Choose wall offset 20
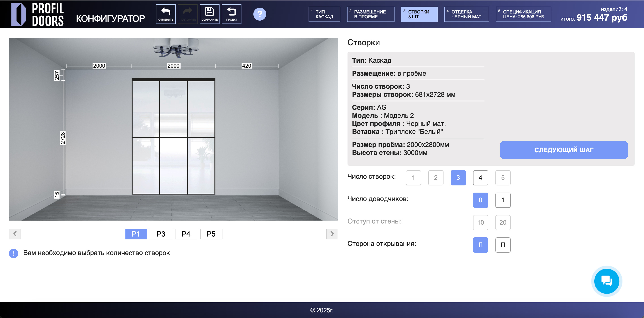This screenshot has height=318, width=644. tap(503, 222)
